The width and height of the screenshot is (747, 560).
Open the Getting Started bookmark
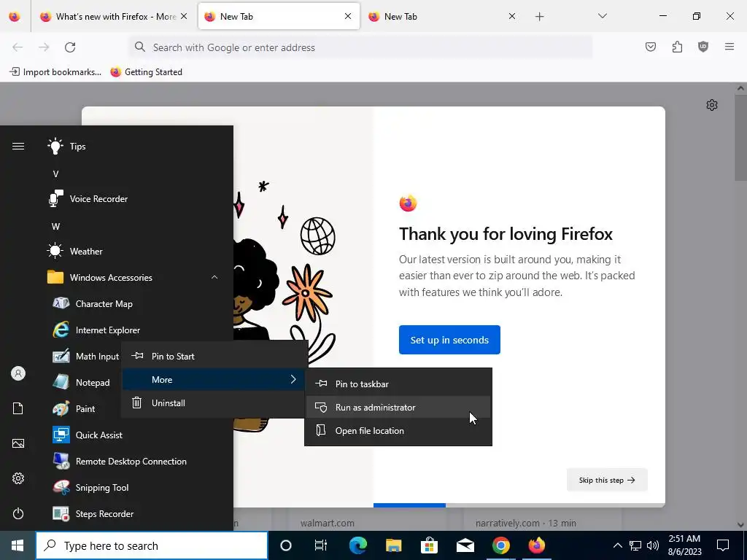[x=147, y=72]
